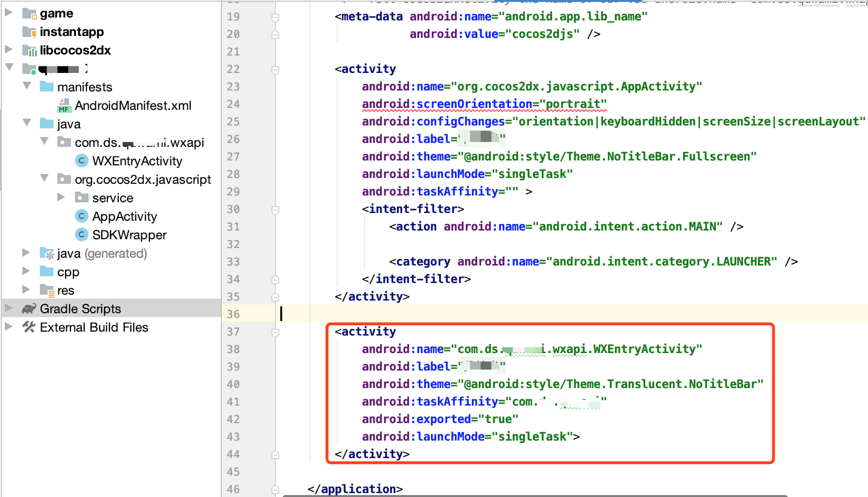Image resolution: width=868 pixels, height=497 pixels.
Task: Click the SDKWrapper class icon
Action: 81,235
